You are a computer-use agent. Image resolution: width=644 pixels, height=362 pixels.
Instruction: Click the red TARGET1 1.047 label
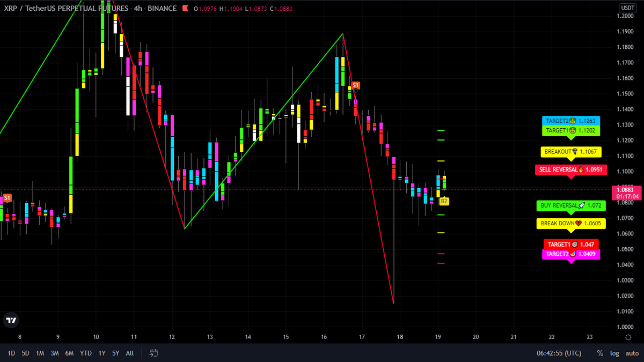571,245
